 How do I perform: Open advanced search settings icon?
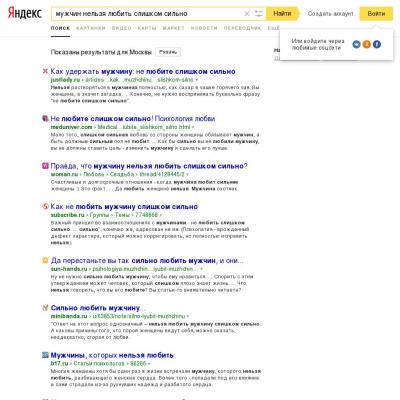(259, 14)
